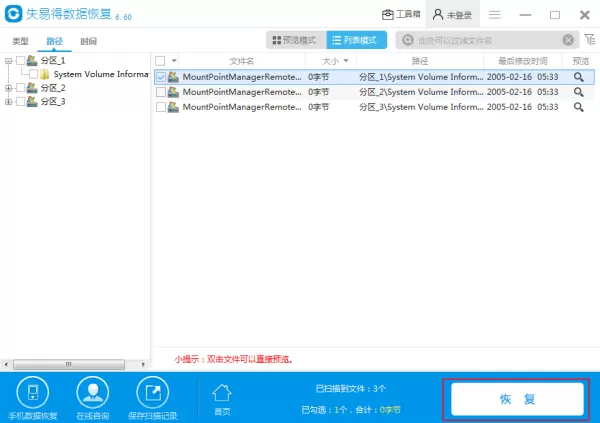The height and width of the screenshot is (423, 600).
Task: Check the 分区_3 MountPointManagerRemote file
Action: pyautogui.click(x=161, y=107)
